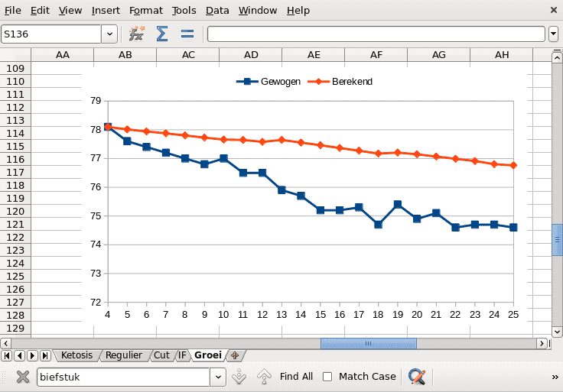Select column header AD

pos(251,55)
